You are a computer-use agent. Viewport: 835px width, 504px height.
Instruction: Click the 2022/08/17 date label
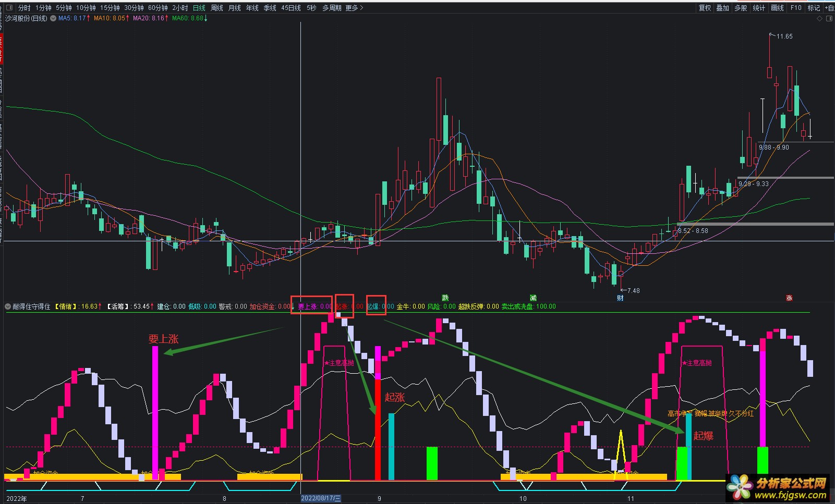tap(321, 499)
